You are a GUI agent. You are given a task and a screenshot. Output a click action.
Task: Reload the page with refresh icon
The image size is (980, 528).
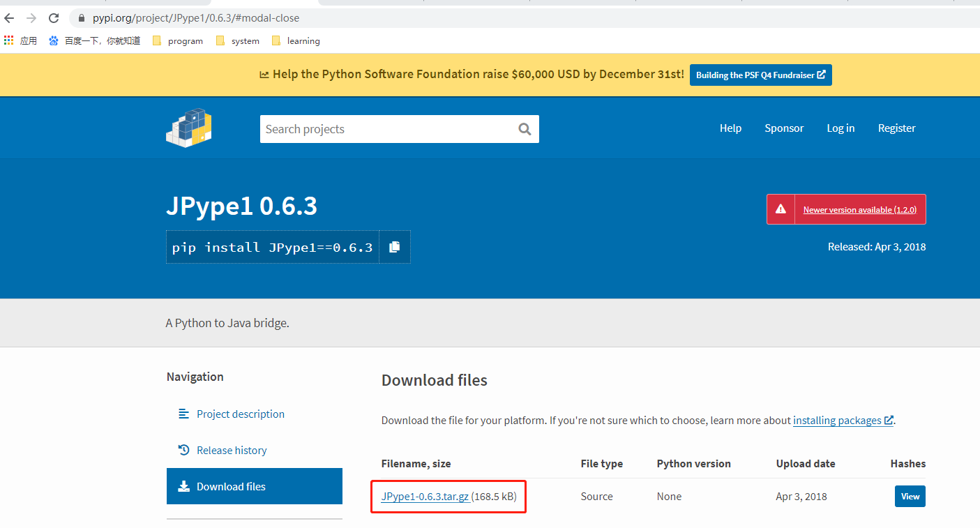[54, 18]
